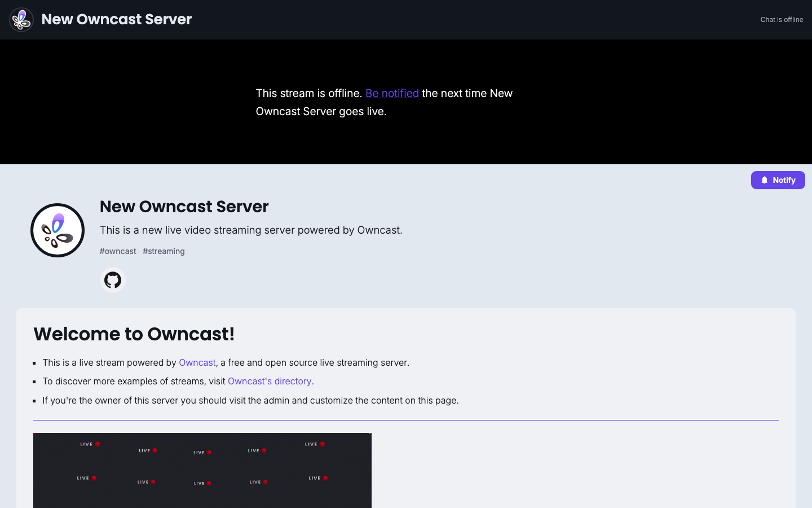812x508 pixels.
Task: Click the 'Welcome to Owncast!' heading
Action: coord(134,334)
